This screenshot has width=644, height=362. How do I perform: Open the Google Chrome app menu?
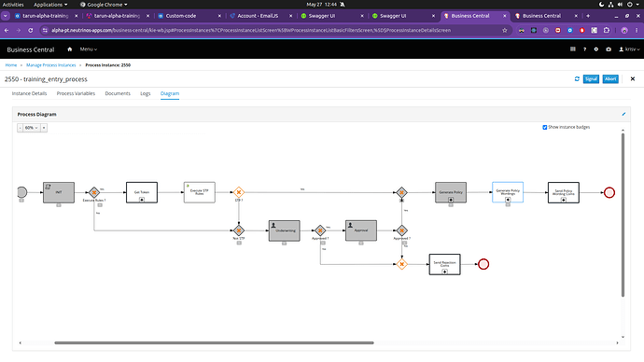[104, 5]
